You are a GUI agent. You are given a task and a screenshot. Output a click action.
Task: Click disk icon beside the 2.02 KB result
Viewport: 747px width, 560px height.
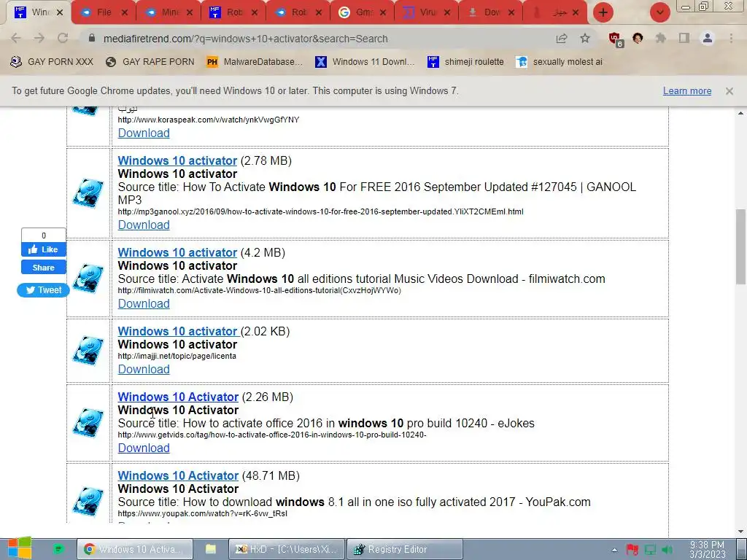88,351
